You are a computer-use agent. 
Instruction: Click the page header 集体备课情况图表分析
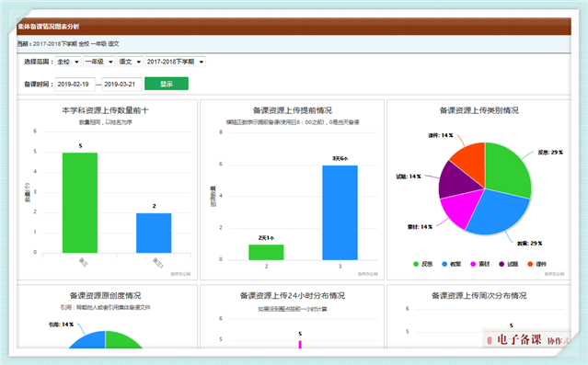[49, 27]
